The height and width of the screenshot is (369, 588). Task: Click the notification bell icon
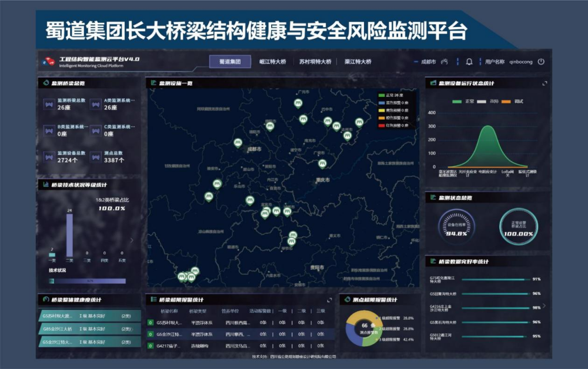pyautogui.click(x=469, y=62)
